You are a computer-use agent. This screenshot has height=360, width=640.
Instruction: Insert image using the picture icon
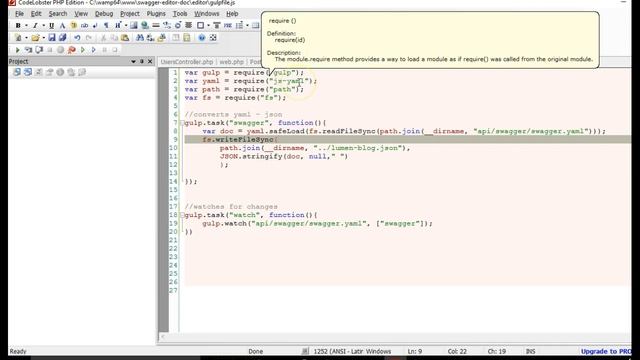(x=134, y=26)
